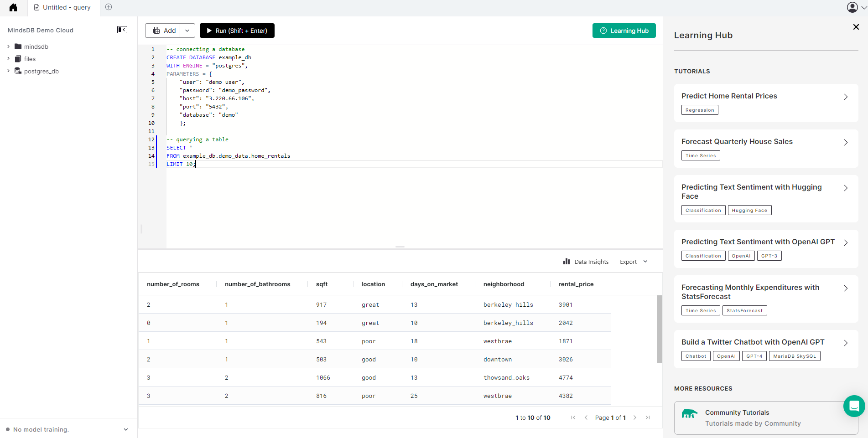
Task: Select the Untitled - query tab
Action: [x=64, y=7]
